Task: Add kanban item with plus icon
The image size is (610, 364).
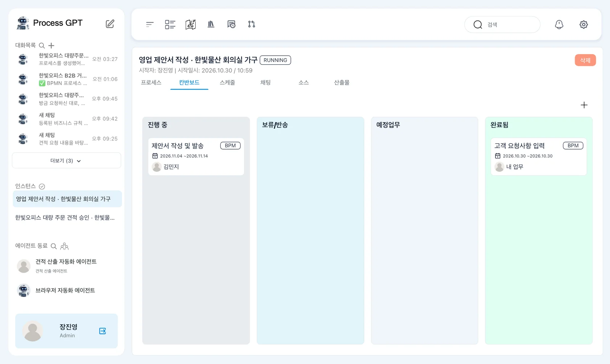Action: (x=584, y=105)
